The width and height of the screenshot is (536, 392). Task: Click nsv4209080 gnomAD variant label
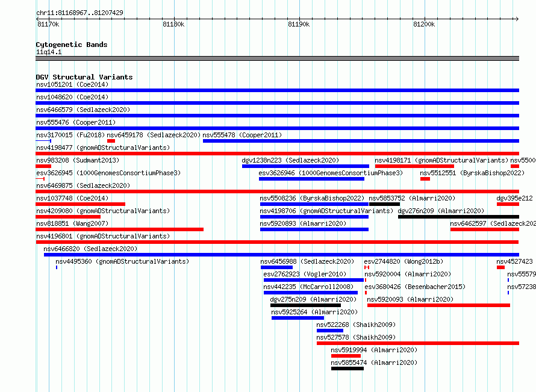point(103,211)
